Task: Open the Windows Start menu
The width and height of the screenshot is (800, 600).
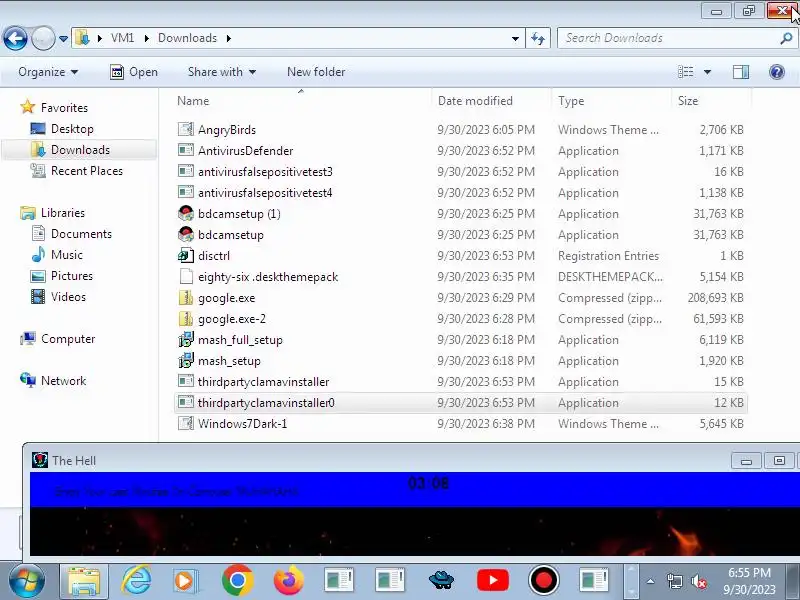Action: 26,581
